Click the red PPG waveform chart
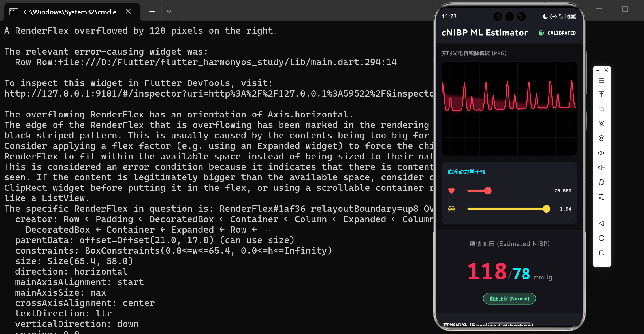 (509, 109)
